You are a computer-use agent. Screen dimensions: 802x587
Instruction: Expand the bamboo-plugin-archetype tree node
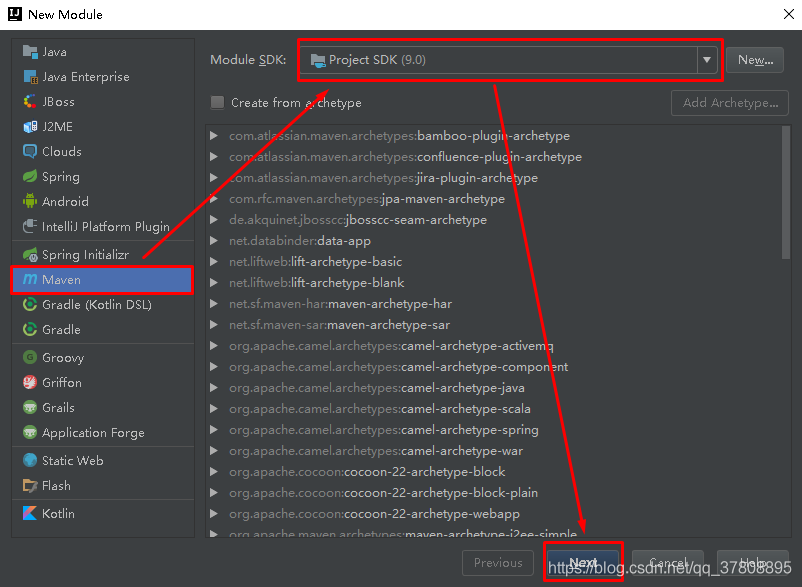(214, 136)
